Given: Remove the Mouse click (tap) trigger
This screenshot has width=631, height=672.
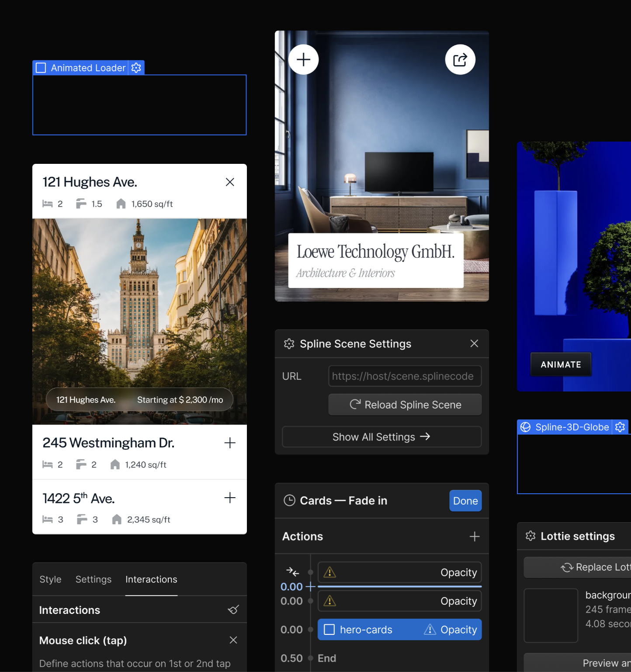Looking at the screenshot, I should [x=233, y=640].
